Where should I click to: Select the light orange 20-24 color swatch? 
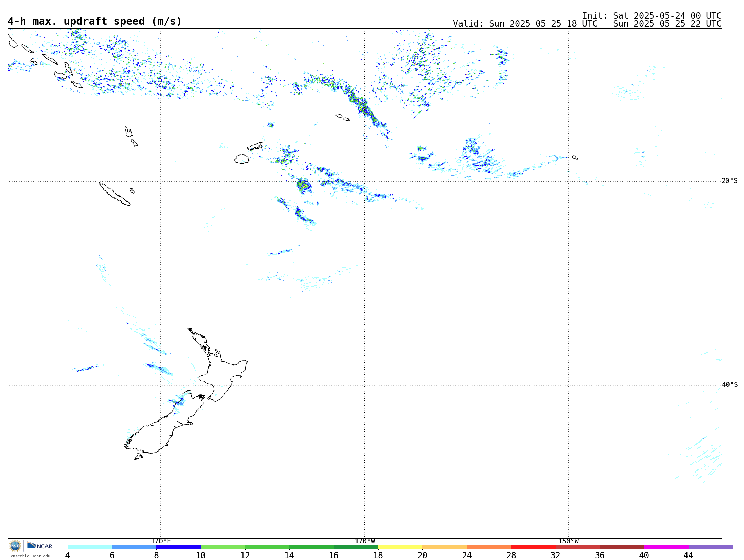point(445,547)
